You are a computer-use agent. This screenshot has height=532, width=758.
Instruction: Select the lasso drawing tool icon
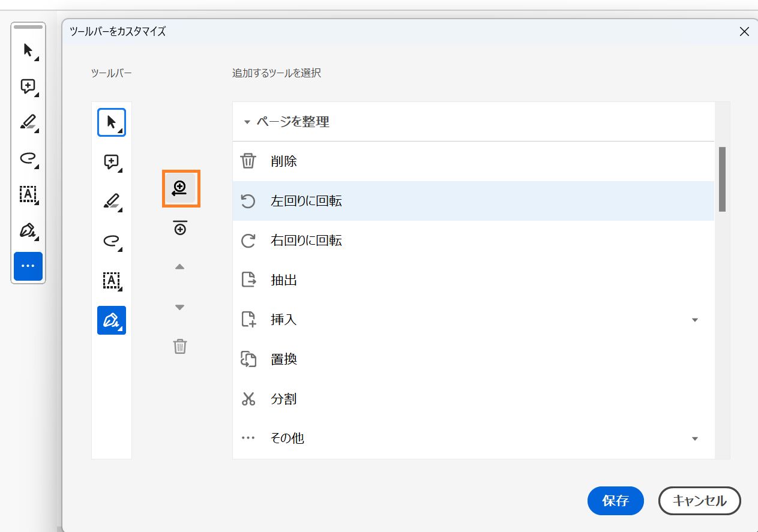pyautogui.click(x=28, y=158)
